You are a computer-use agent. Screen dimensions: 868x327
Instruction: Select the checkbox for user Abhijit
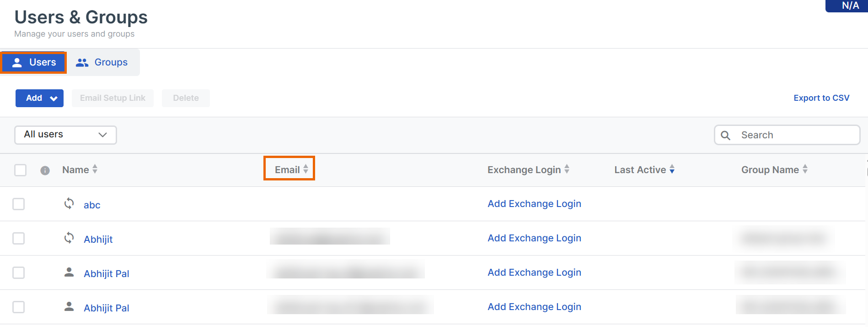(x=19, y=238)
